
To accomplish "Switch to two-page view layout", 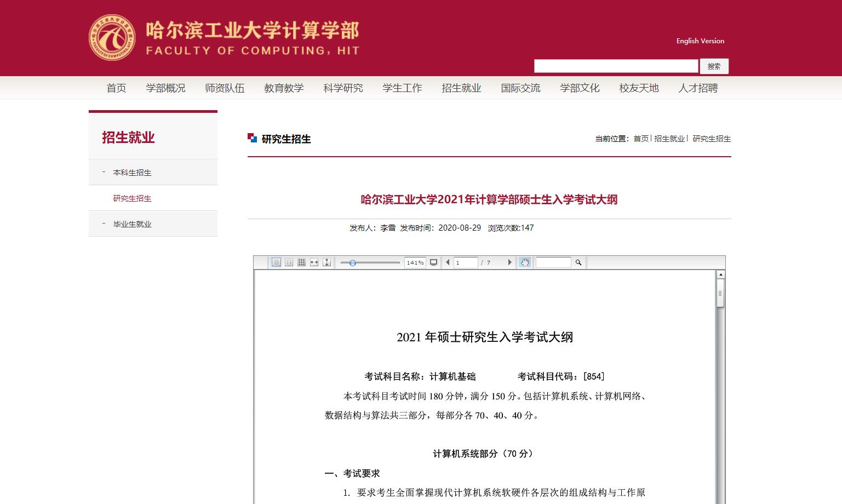I will [x=289, y=262].
